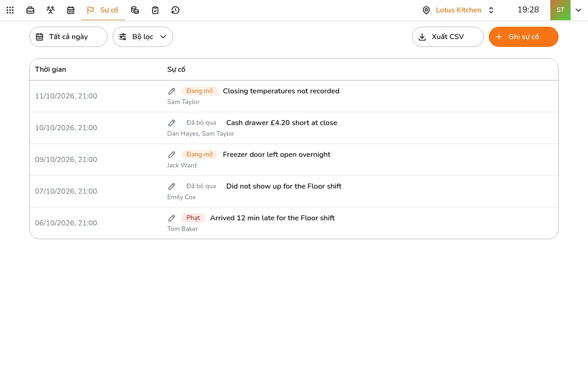
Task: Click the ST user avatar
Action: (x=560, y=10)
